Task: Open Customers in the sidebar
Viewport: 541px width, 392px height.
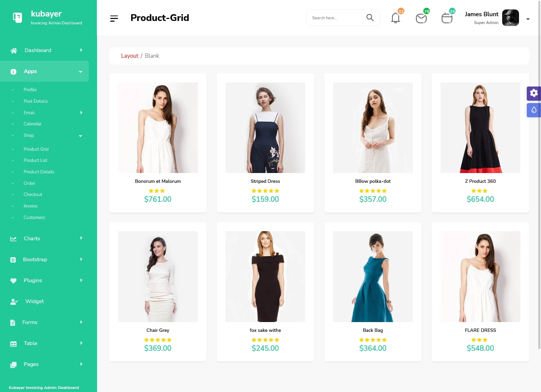Action: (x=34, y=217)
